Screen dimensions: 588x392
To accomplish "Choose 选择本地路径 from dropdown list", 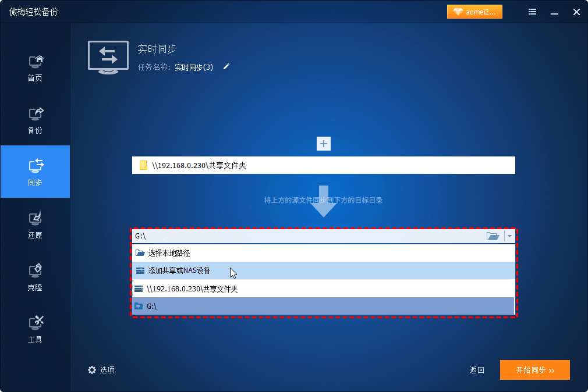I will pyautogui.click(x=324, y=253).
